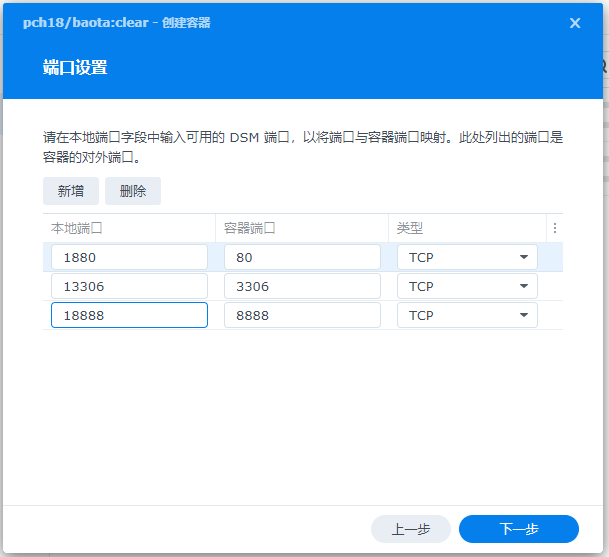
Task: Click the 端口设置 heading
Action: point(75,67)
